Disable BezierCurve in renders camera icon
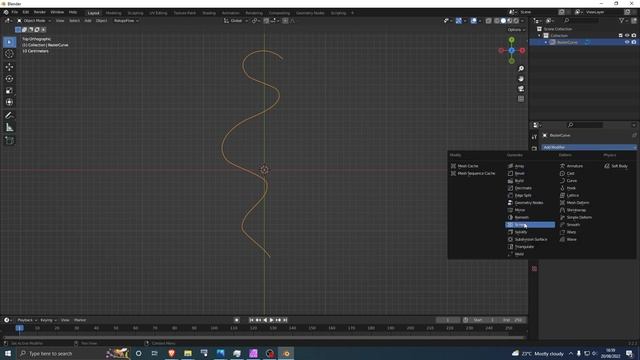 [x=634, y=42]
